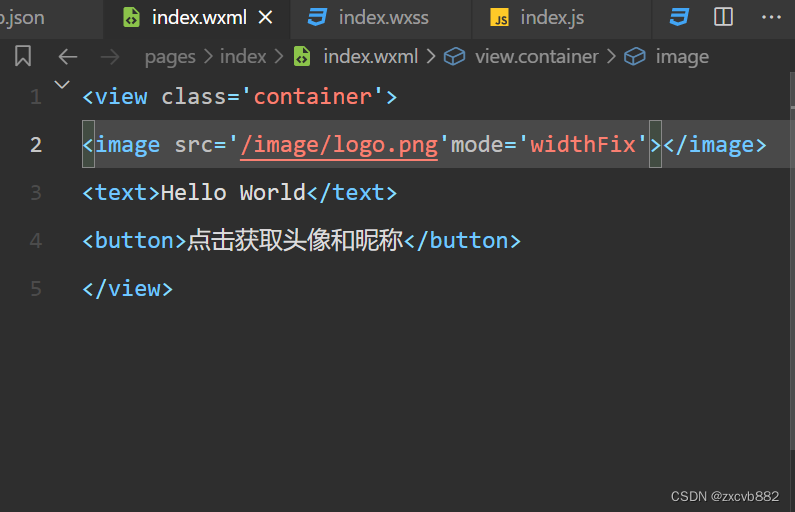Click wxml file icon on index.wxml tab
Viewport: 795px width, 512px height.
pyautogui.click(x=132, y=18)
